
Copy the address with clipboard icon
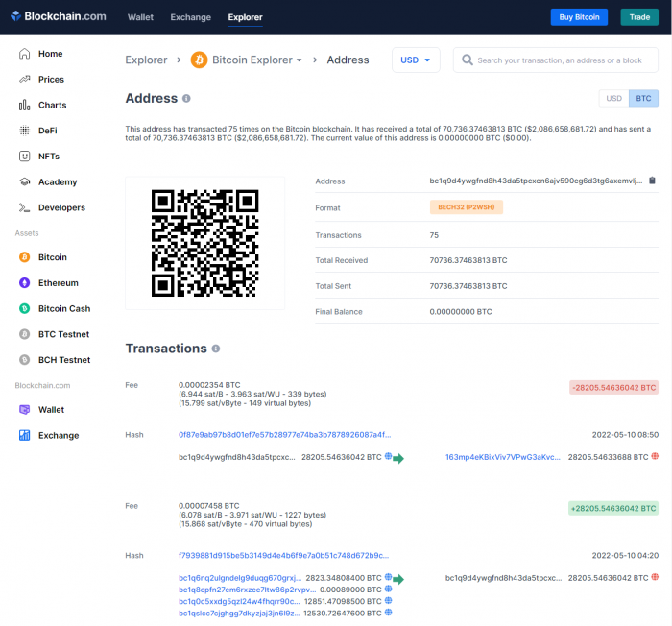[652, 181]
